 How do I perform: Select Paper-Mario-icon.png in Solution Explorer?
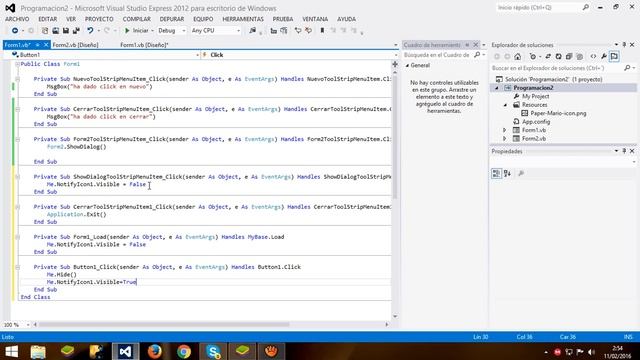pos(558,113)
